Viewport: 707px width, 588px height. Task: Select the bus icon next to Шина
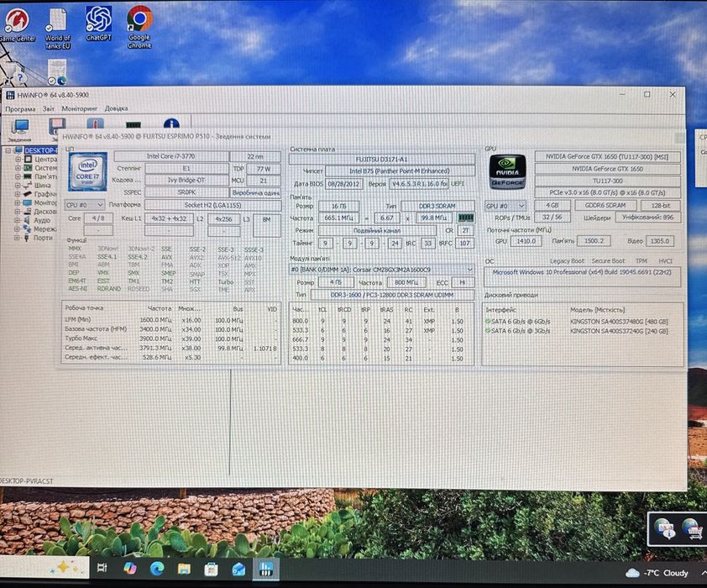tap(28, 186)
